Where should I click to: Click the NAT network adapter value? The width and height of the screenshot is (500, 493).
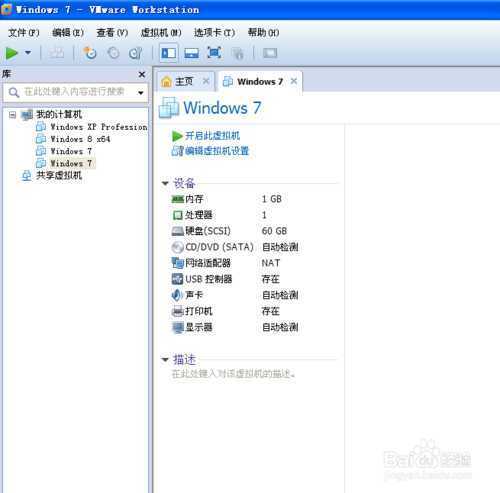tap(271, 263)
